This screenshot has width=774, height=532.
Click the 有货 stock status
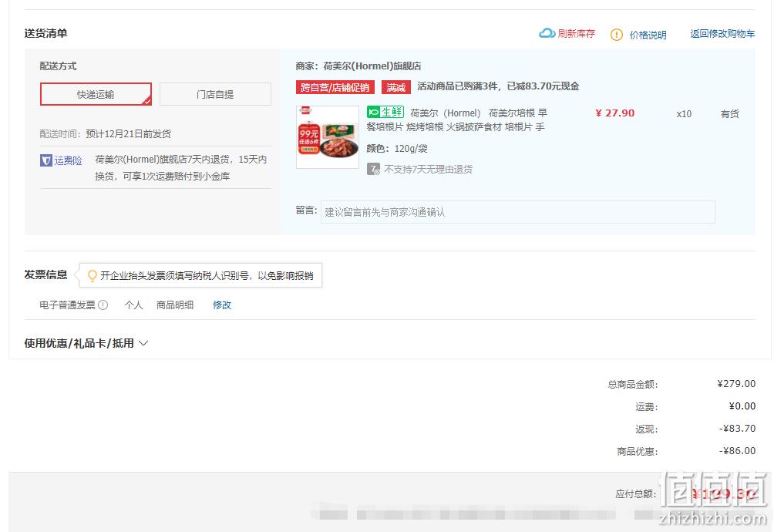729,114
